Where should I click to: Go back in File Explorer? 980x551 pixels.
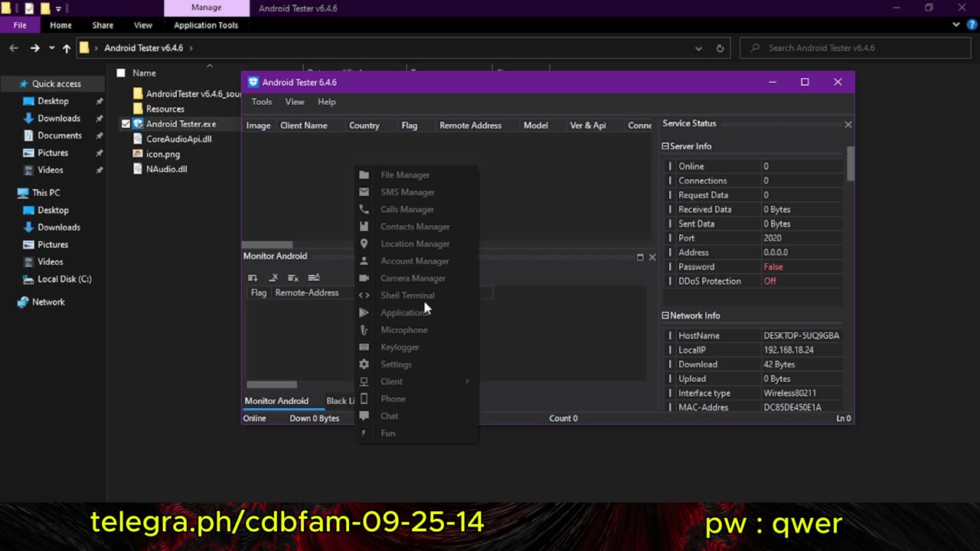(x=14, y=48)
